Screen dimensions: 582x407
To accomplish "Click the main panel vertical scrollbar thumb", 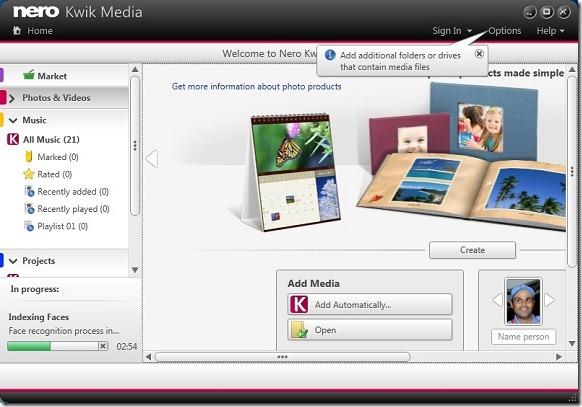I will point(572,171).
